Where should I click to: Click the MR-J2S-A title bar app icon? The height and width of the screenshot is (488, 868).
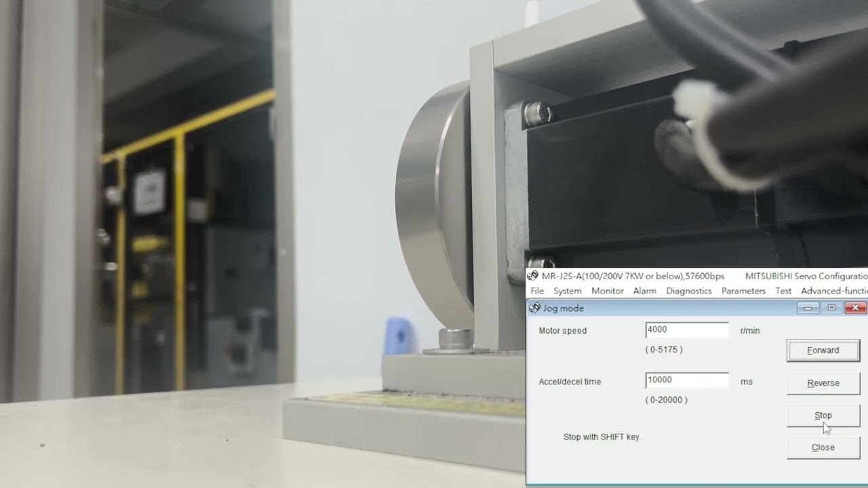533,276
